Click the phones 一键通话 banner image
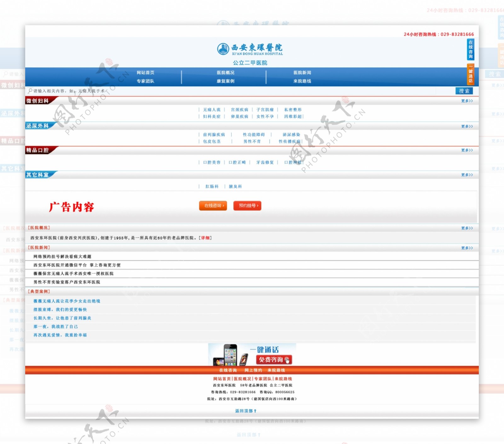Viewport: 504px width, 444px height. (x=252, y=354)
